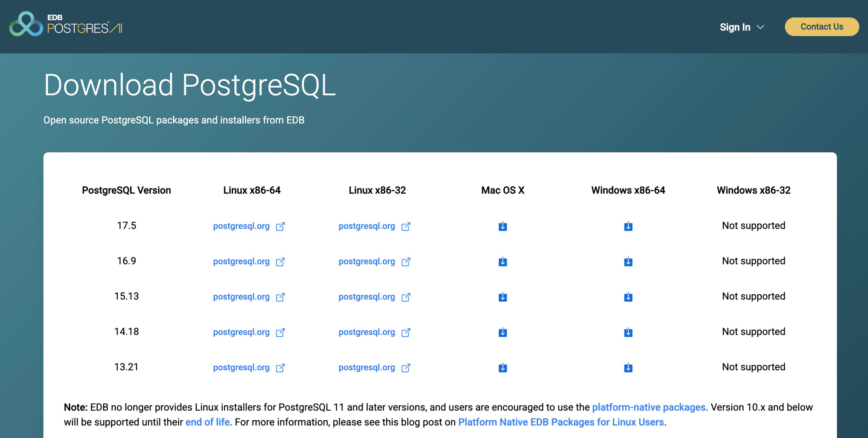This screenshot has width=868, height=438.
Task: Open Platform Native EDB Packages for Linux Users
Action: pos(561,422)
